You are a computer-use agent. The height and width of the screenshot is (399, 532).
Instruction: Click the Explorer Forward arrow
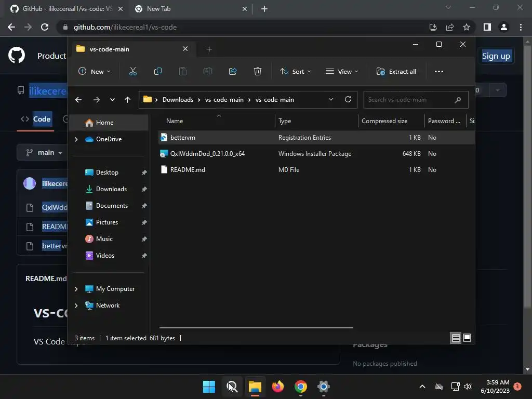[x=96, y=100]
